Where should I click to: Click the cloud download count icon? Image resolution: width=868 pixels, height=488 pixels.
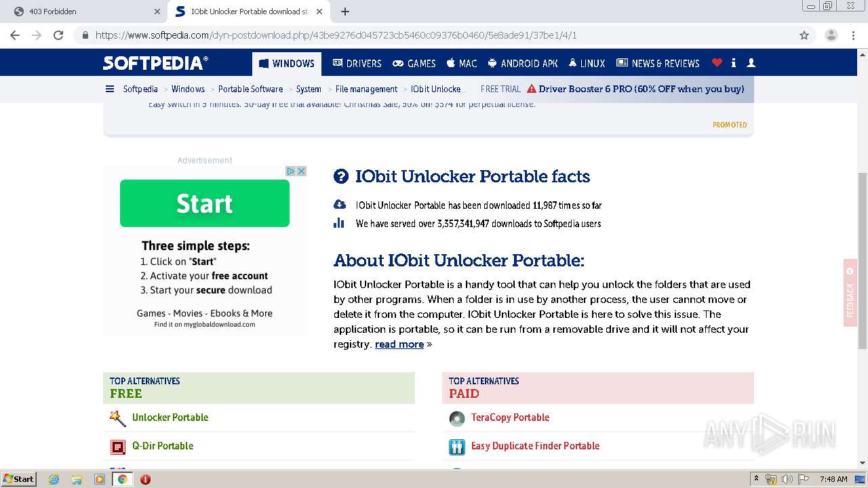(x=340, y=205)
